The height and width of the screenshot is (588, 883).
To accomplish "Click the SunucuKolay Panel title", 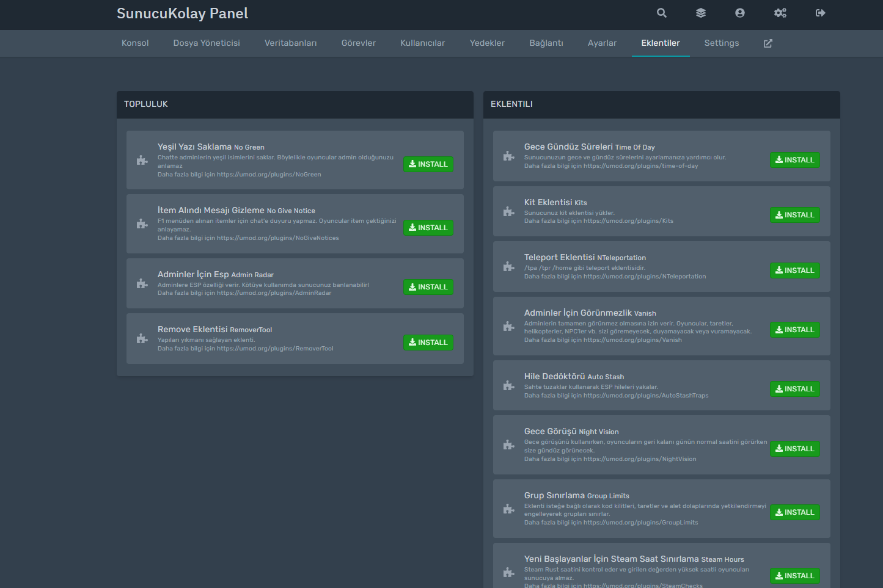I will [x=182, y=13].
